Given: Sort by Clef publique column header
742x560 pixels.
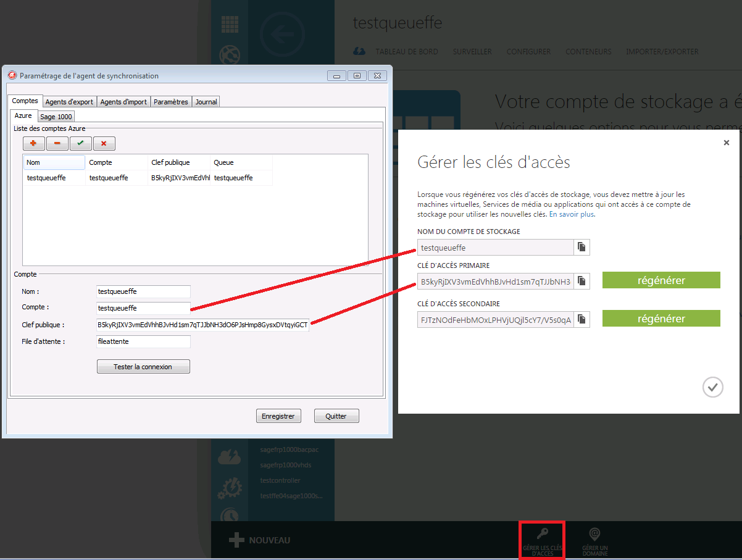Looking at the screenshot, I should coord(179,162).
